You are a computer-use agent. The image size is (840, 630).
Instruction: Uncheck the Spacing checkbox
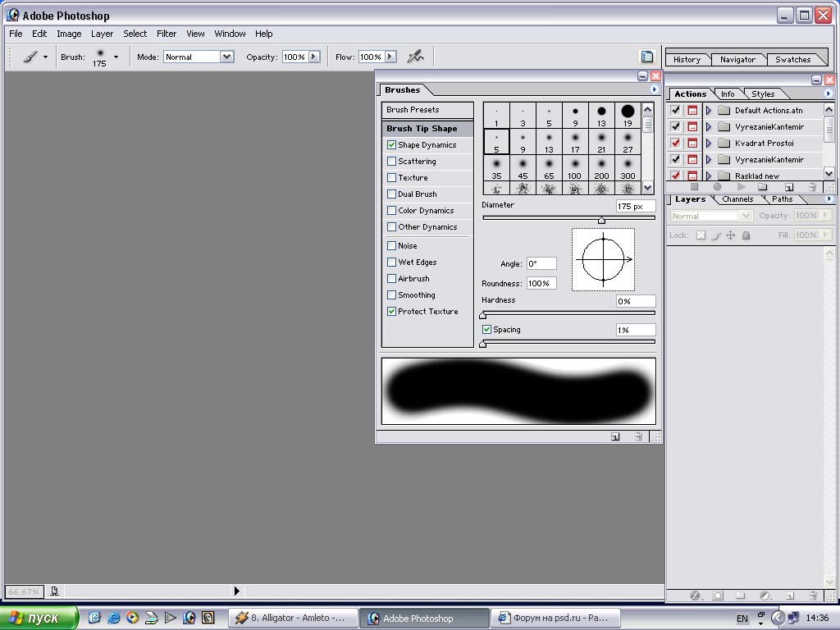tap(486, 330)
